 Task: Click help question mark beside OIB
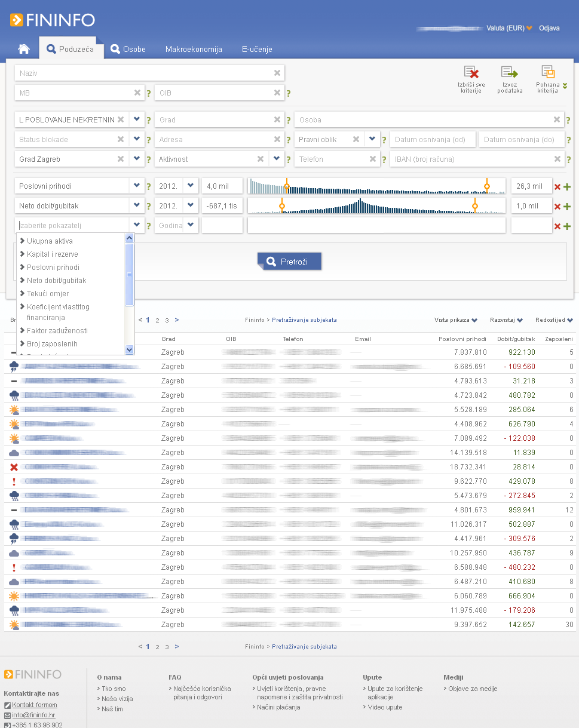tap(289, 94)
